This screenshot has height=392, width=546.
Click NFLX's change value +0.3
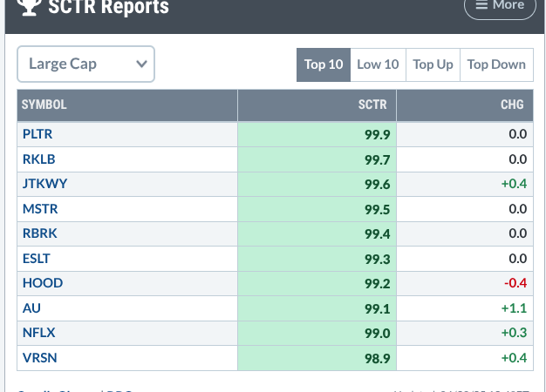pyautogui.click(x=514, y=334)
